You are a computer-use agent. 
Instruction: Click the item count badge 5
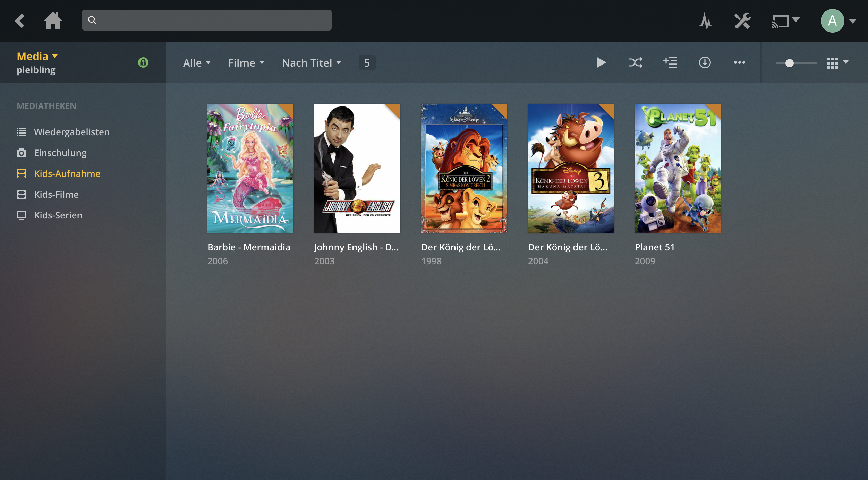pyautogui.click(x=367, y=63)
